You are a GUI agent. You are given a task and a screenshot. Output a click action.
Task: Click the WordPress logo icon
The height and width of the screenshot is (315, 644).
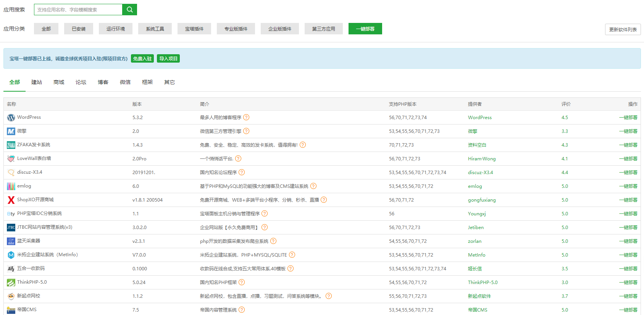click(x=11, y=118)
